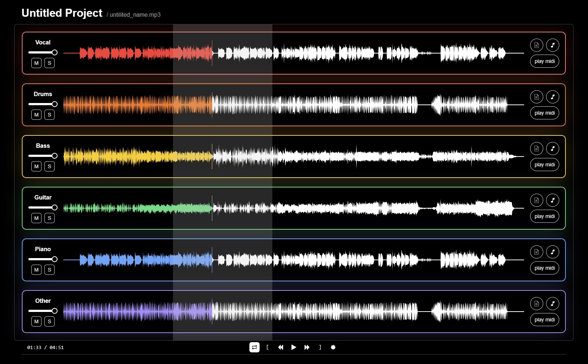This screenshot has height=364, width=588.
Task: Click the Guitar track music note icon
Action: tap(552, 200)
